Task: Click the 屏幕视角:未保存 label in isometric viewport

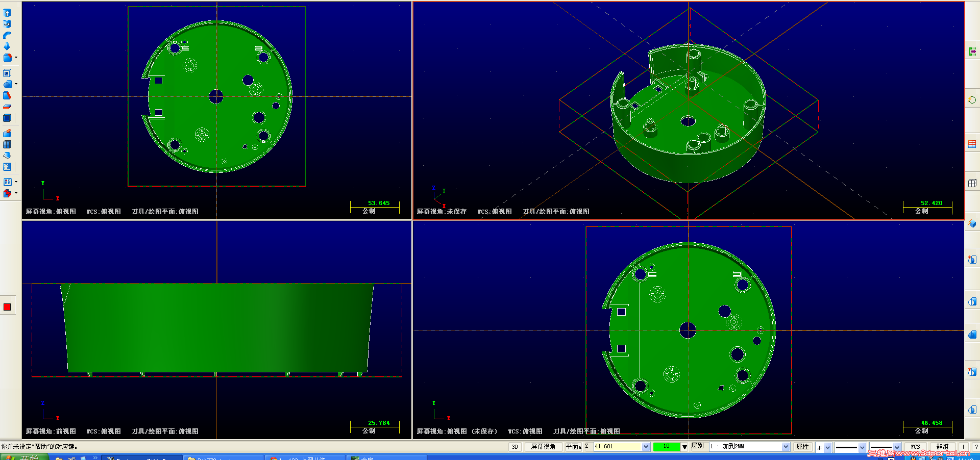Action: click(x=442, y=212)
